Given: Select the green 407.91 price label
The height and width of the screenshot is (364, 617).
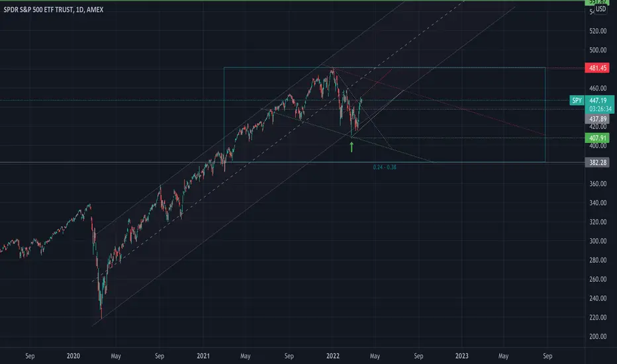Looking at the screenshot, I should 597,138.
